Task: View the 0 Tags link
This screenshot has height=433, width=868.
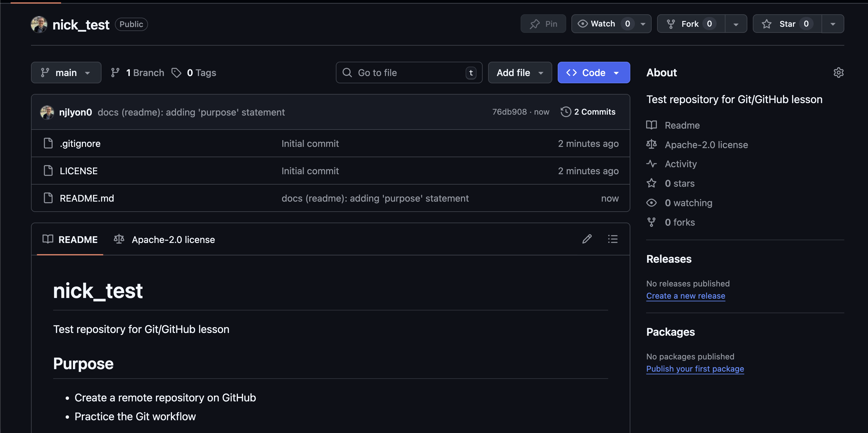Action: 194,72
